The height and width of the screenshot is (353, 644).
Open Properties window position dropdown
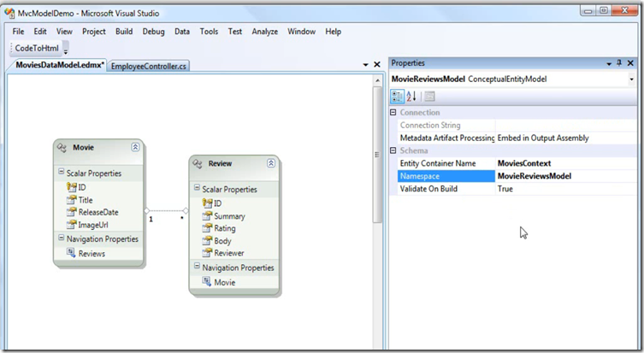609,63
